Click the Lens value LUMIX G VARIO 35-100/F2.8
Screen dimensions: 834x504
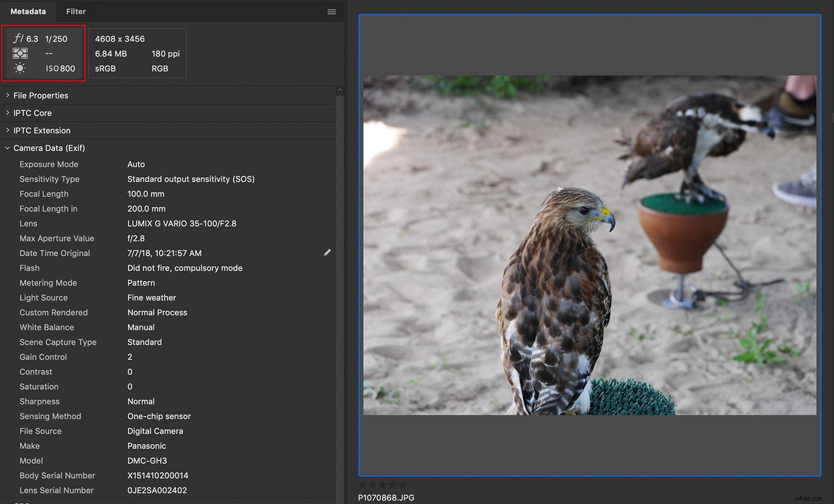[182, 223]
